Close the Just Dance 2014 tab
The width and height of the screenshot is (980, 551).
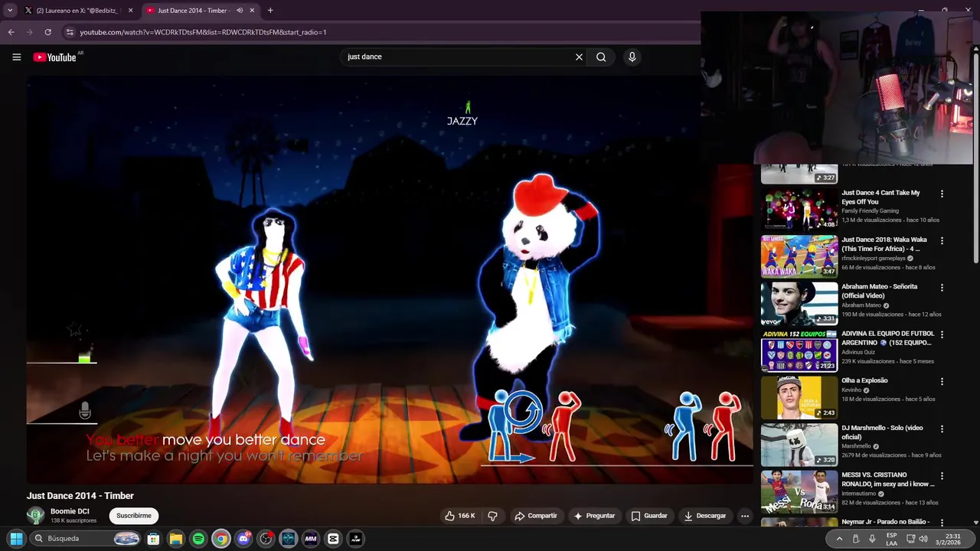(x=253, y=11)
